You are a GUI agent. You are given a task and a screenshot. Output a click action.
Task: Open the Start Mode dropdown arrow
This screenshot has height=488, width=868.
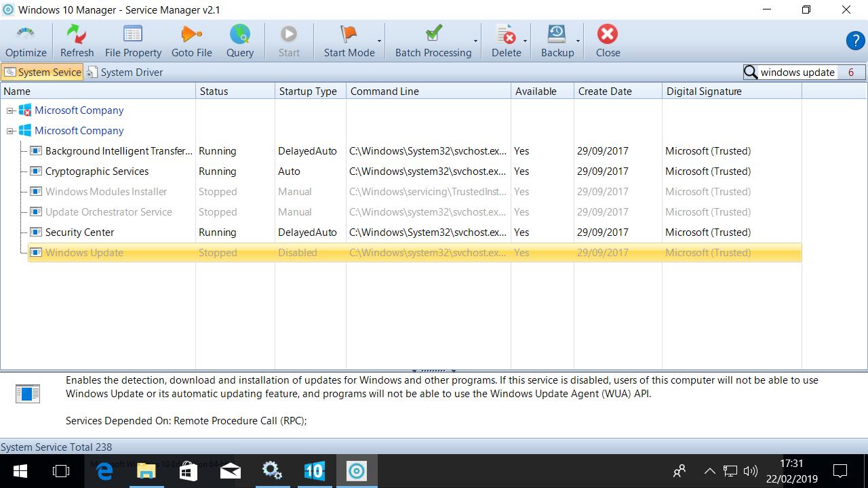click(380, 41)
